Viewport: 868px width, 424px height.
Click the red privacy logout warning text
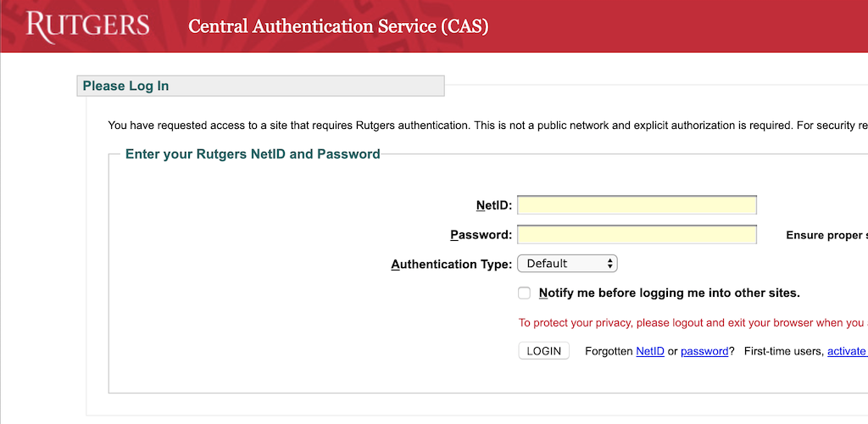tap(693, 323)
